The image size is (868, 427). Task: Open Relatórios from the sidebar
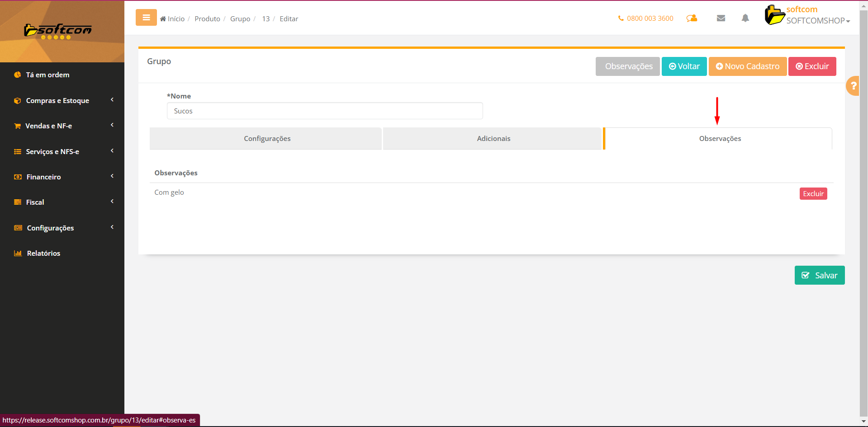(43, 253)
